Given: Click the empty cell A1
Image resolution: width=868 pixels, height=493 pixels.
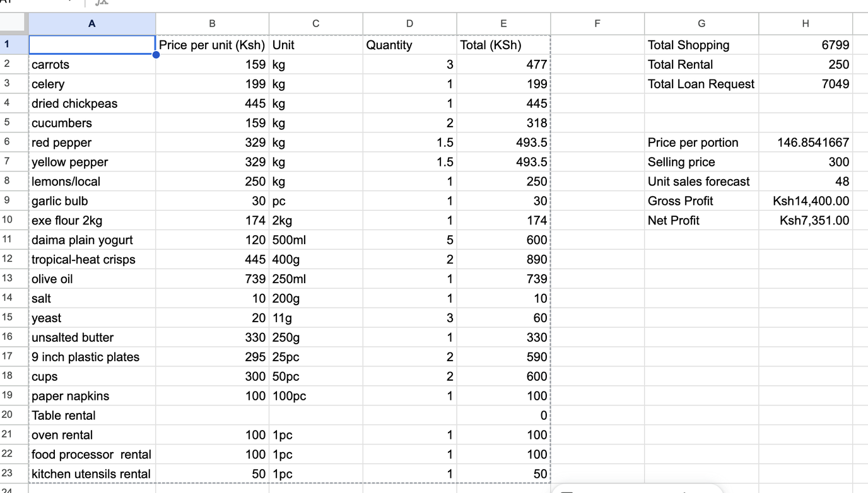Looking at the screenshot, I should pos(92,45).
